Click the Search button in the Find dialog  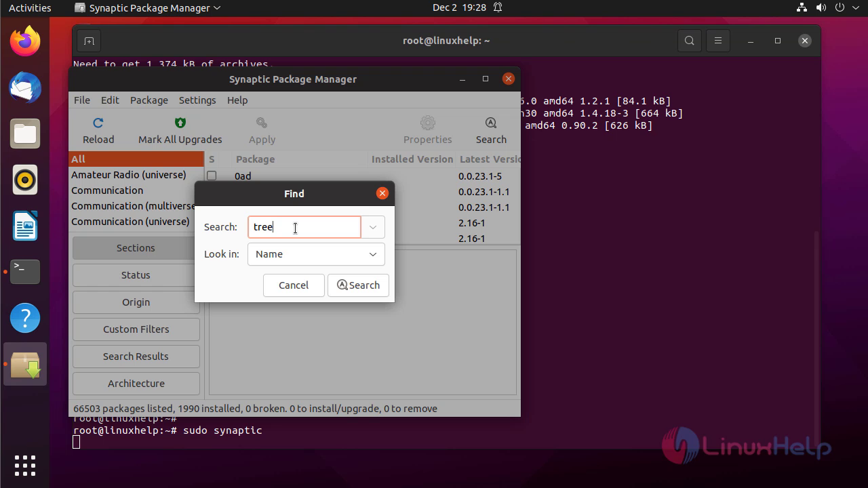(x=358, y=285)
